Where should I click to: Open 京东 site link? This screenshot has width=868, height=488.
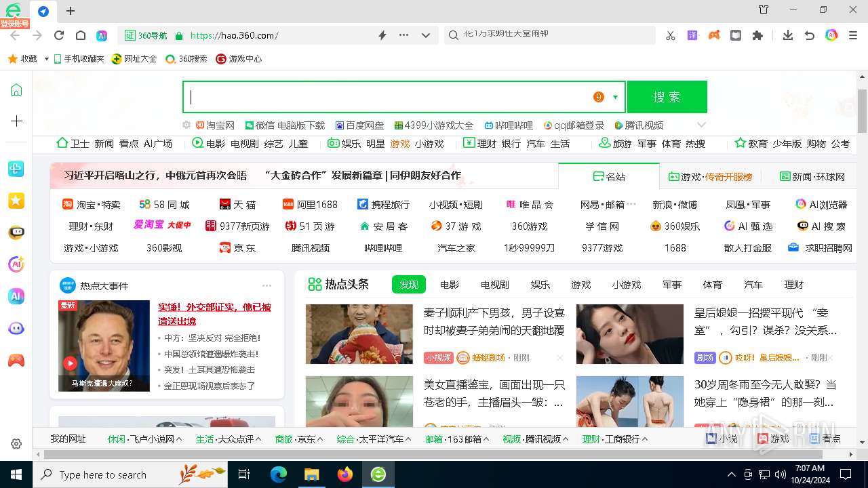(237, 248)
